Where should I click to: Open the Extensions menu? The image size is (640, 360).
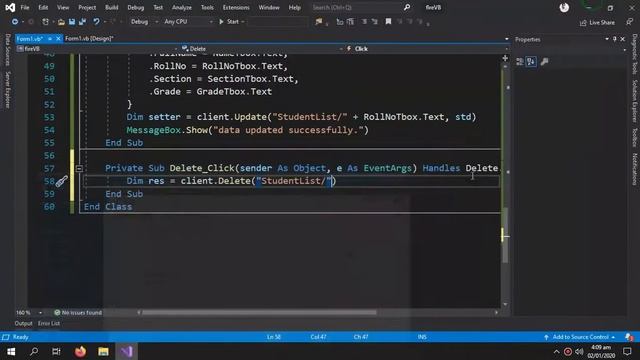coord(236,7)
